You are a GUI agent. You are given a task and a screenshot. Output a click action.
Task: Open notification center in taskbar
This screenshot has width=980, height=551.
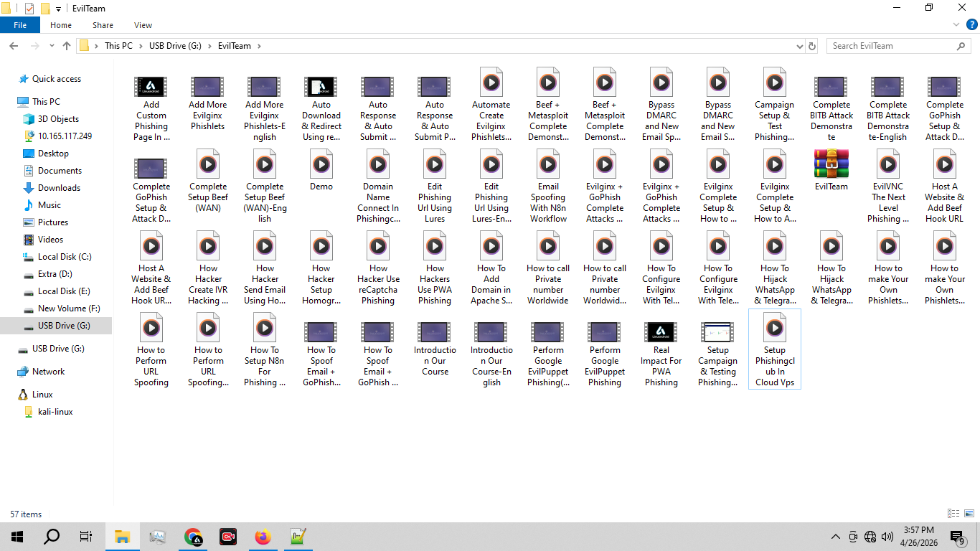[957, 537]
